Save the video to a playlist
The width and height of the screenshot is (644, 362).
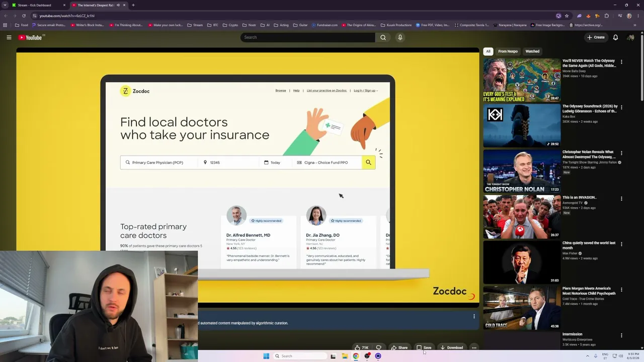tap(424, 347)
